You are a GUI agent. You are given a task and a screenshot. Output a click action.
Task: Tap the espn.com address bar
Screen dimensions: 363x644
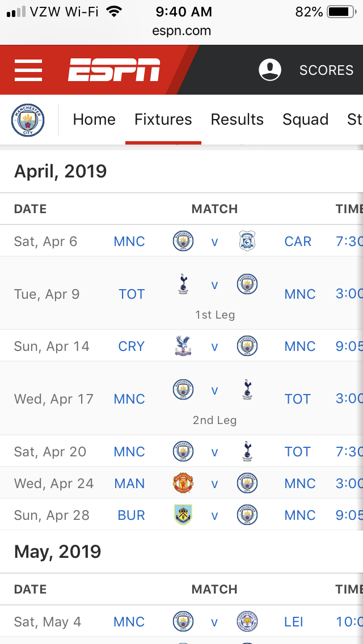[x=181, y=31]
